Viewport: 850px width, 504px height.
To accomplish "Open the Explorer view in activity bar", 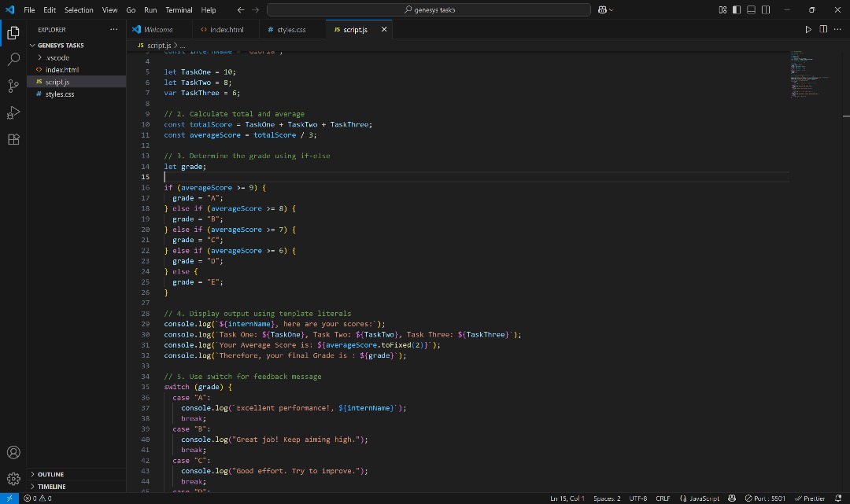I will click(x=13, y=33).
